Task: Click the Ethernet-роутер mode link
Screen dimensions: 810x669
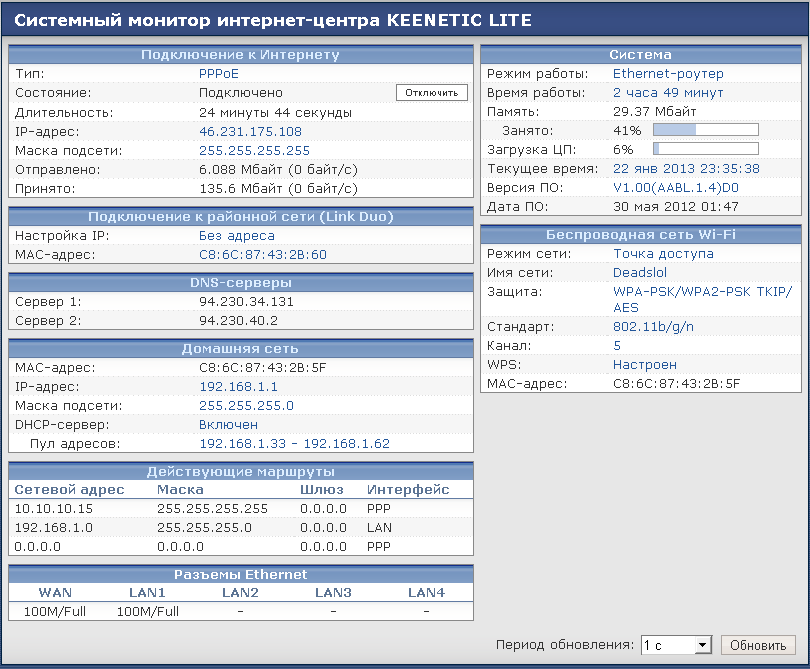Action: pyautogui.click(x=668, y=74)
